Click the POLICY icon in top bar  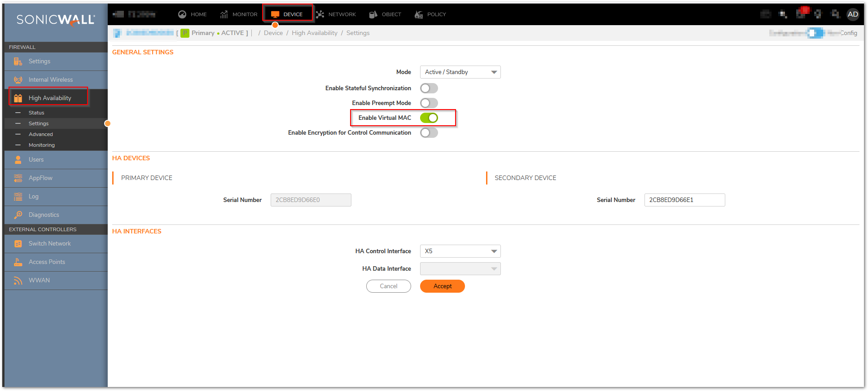click(419, 14)
